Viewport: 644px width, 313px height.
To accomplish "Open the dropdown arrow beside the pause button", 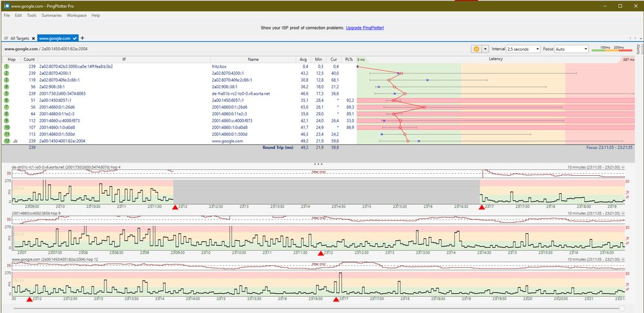I will [x=486, y=49].
